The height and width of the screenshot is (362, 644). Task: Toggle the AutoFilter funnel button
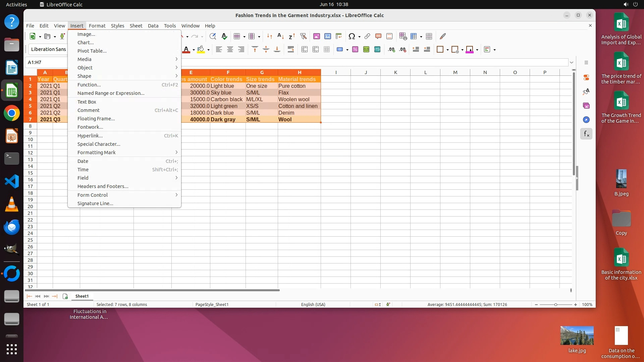point(303,36)
